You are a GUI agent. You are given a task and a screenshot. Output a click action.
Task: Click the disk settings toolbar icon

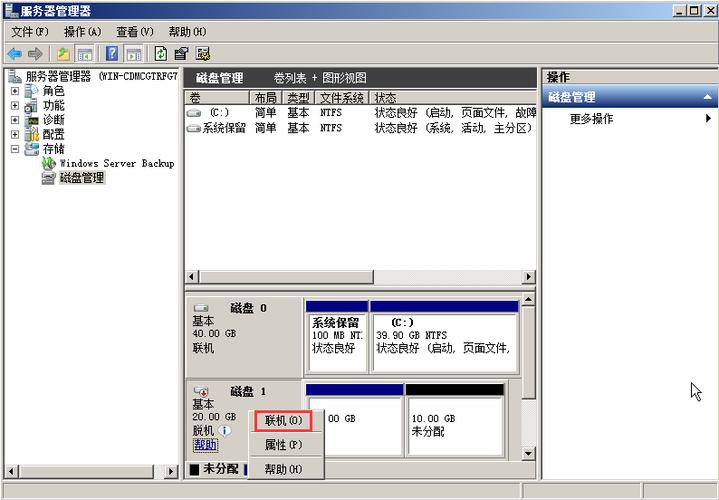pyautogui.click(x=203, y=54)
